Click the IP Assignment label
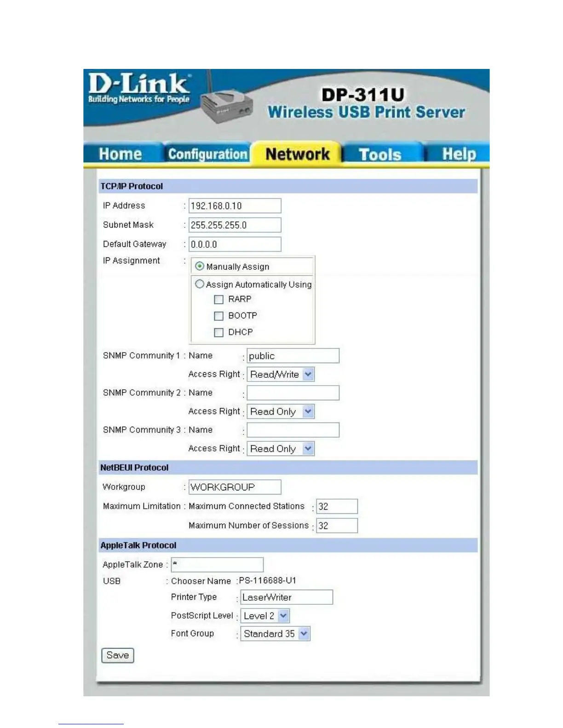Image resolution: width=563 pixels, height=728 pixels. coord(132,261)
